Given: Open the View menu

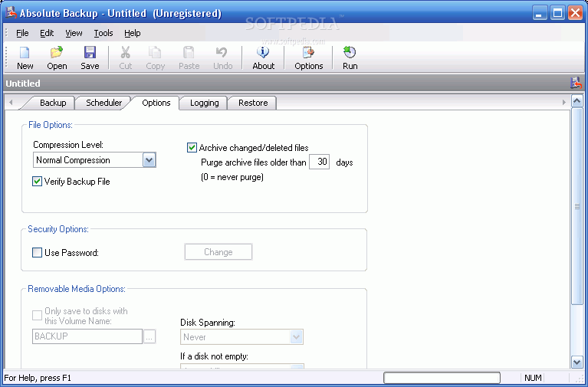Looking at the screenshot, I should [x=74, y=33].
